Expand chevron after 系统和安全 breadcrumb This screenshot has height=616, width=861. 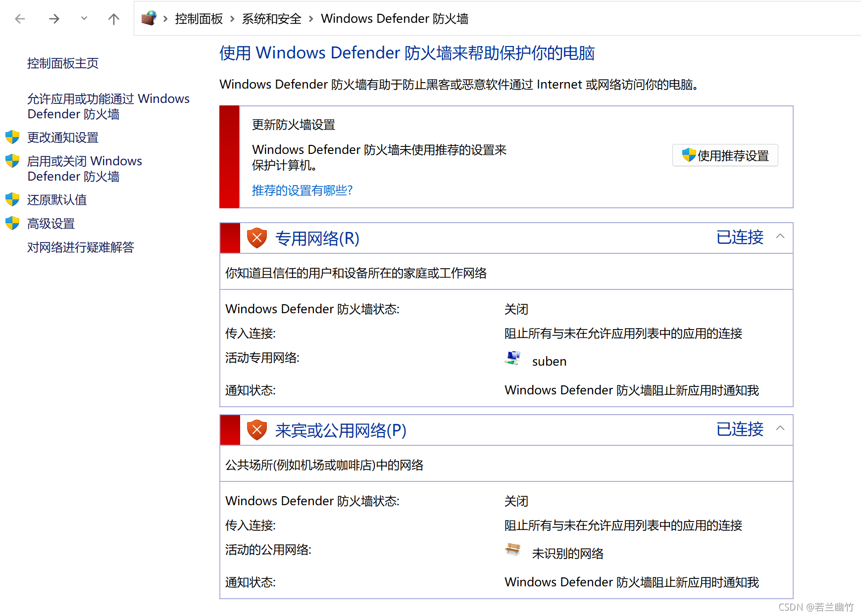[x=311, y=19]
